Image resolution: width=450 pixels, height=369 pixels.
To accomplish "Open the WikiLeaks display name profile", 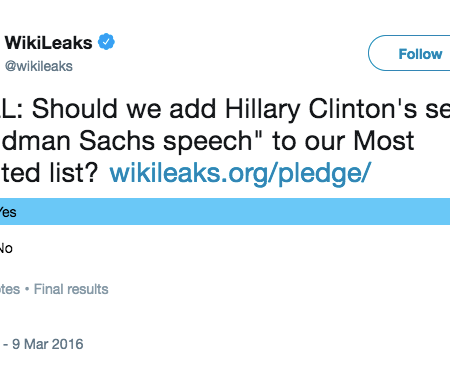I will coord(48,43).
